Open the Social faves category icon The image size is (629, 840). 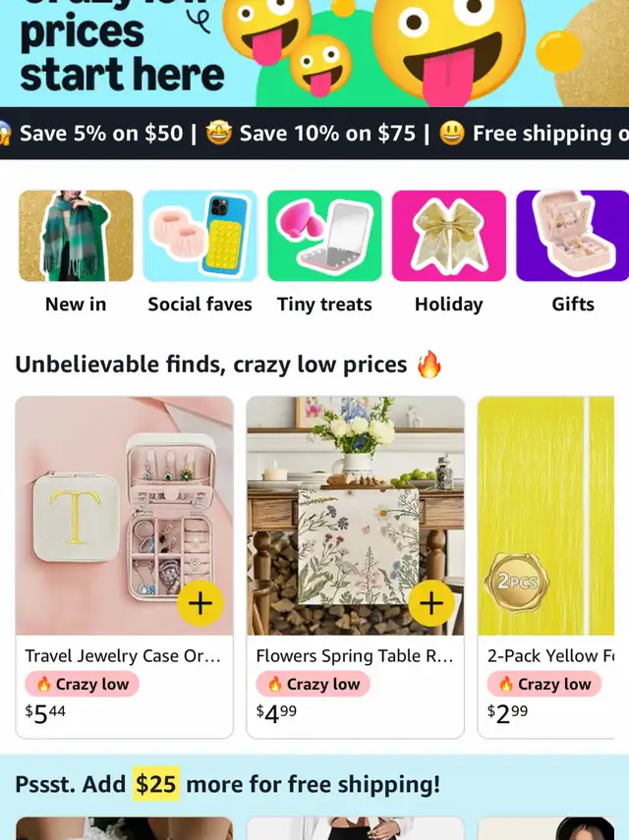pos(200,236)
